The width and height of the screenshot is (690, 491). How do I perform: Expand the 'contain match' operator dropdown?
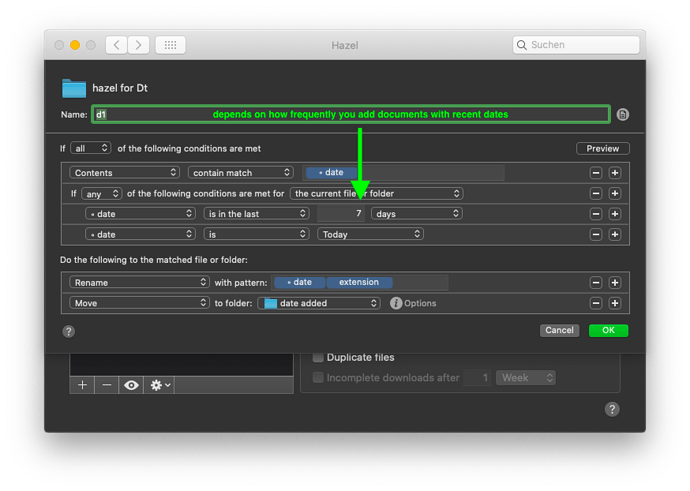[243, 173]
